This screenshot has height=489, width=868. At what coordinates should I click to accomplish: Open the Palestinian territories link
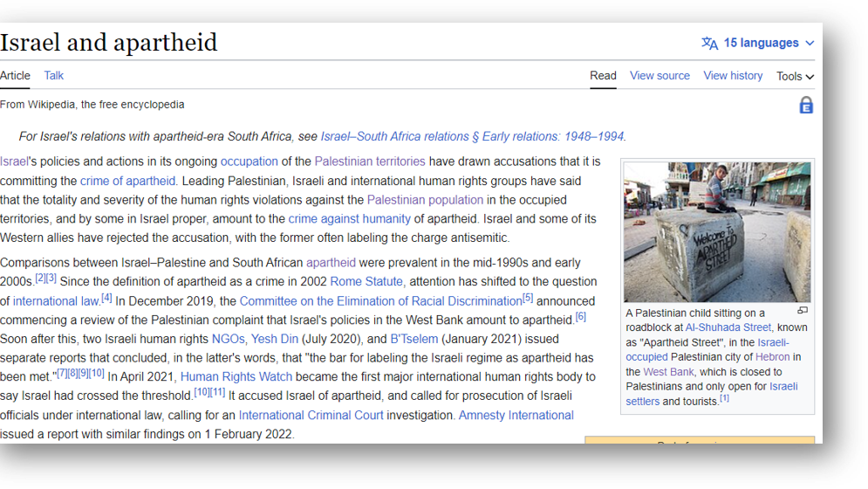370,162
